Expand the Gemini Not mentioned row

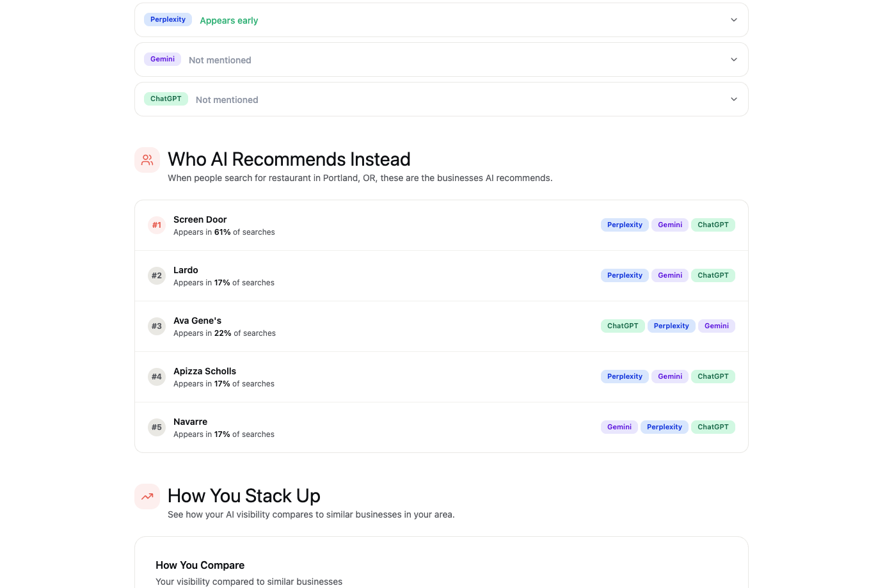(x=733, y=60)
